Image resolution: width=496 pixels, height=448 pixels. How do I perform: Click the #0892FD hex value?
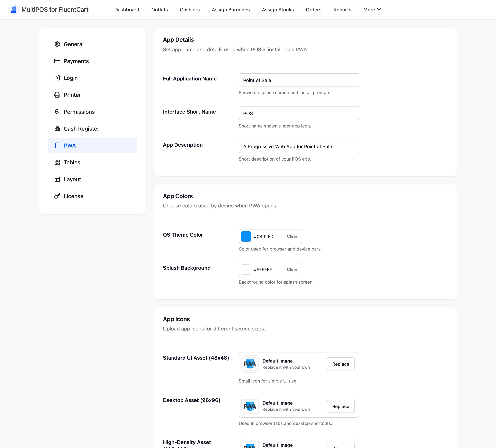[263, 237]
